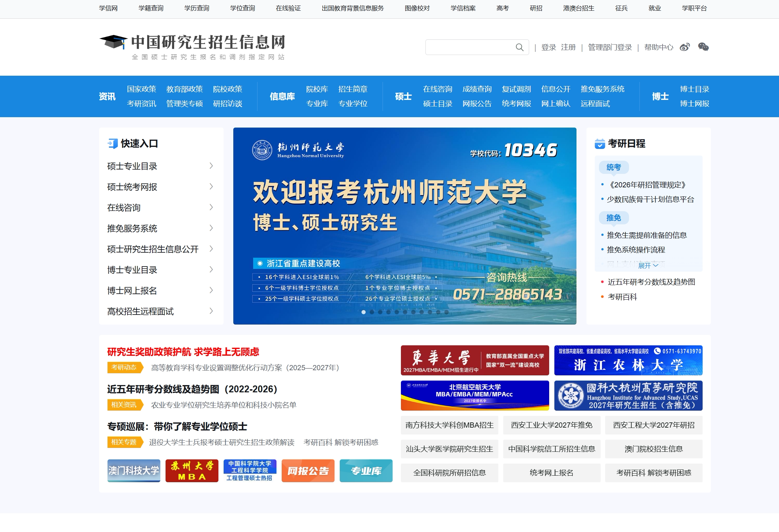Open 学职平台 in top bar
Viewport: 779px width, 532px height.
click(x=694, y=8)
